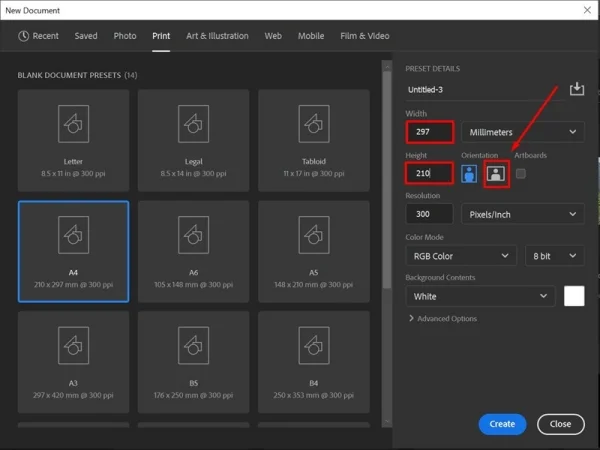Click the Recent clock icon

click(23, 36)
